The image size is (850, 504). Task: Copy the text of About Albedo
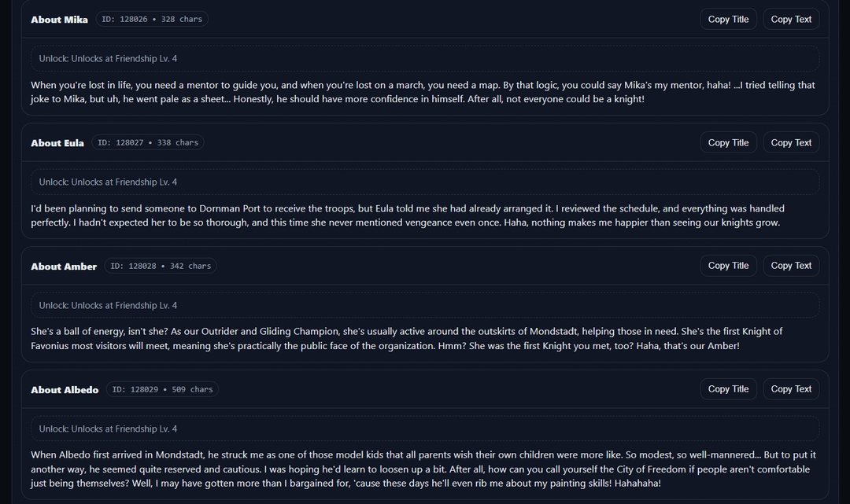[791, 389]
